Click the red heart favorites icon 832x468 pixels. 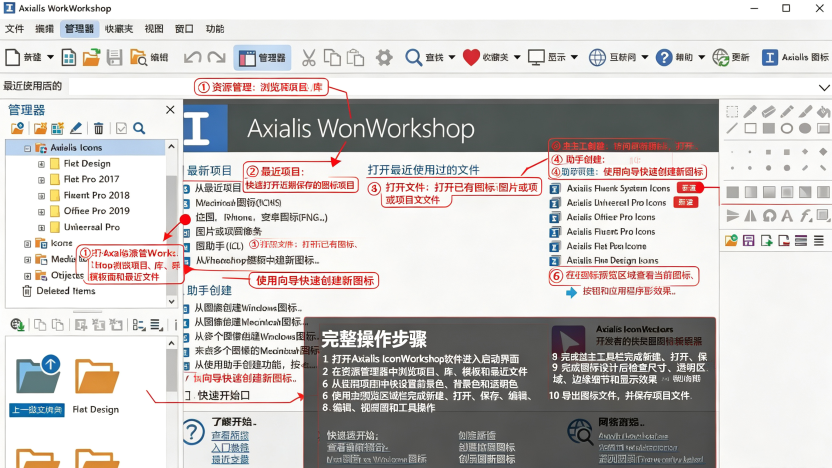tap(471, 57)
